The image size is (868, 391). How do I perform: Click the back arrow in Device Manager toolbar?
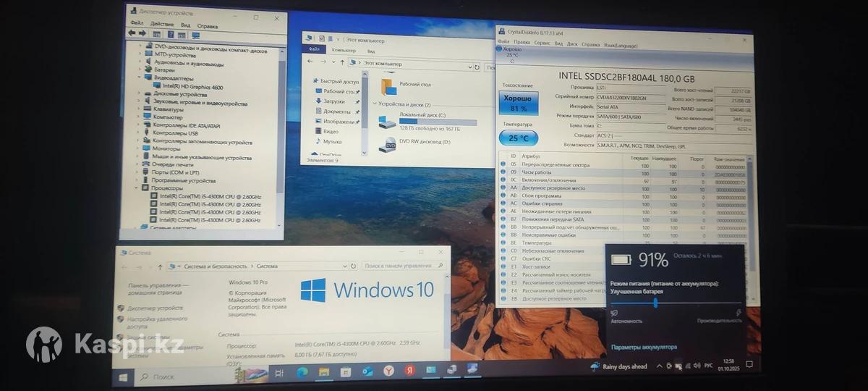pyautogui.click(x=131, y=33)
